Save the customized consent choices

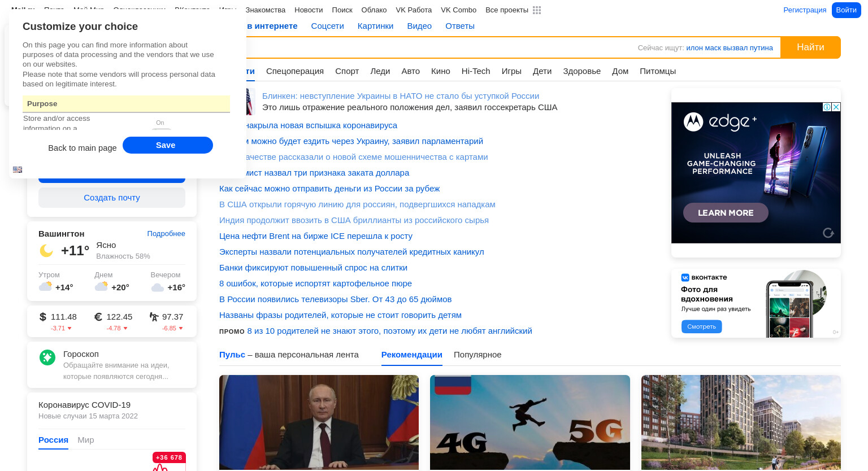tap(168, 145)
